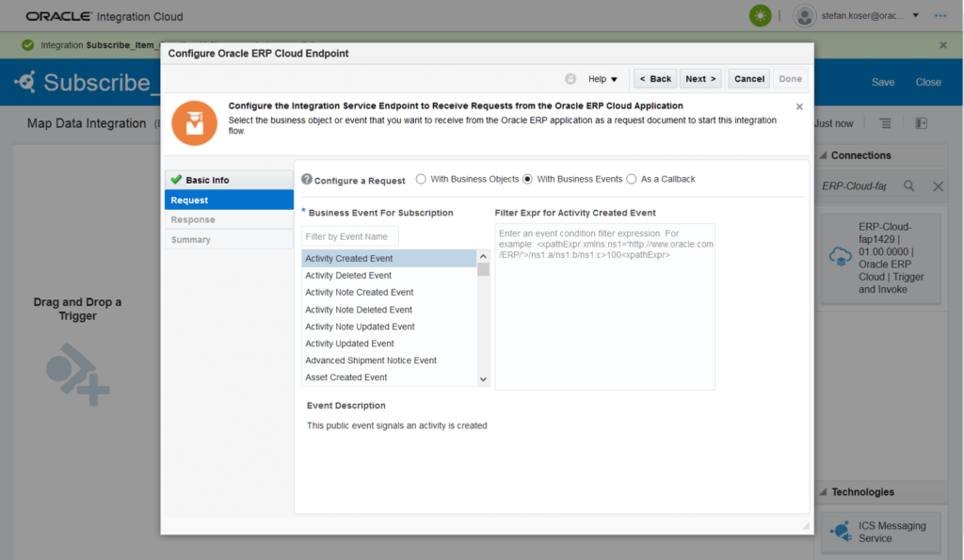Screen dimensions: 964x560
Task: Cancel the endpoint configuration
Action: [x=748, y=79]
